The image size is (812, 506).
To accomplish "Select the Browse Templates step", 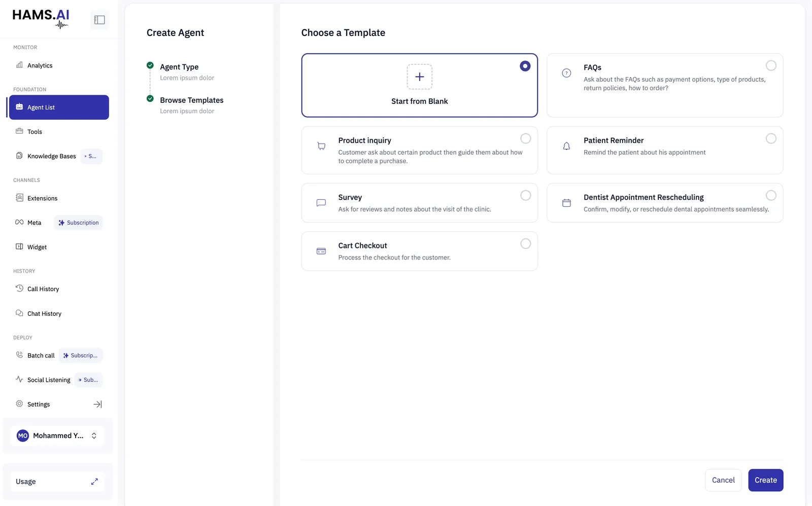I will tap(191, 100).
